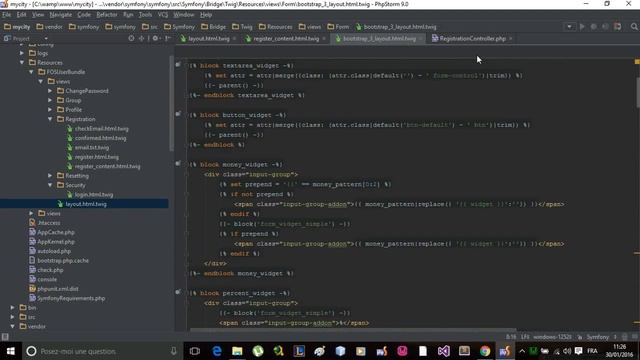The image size is (640, 360).
Task: Open Visual Studio from taskbar
Action: tap(443, 351)
